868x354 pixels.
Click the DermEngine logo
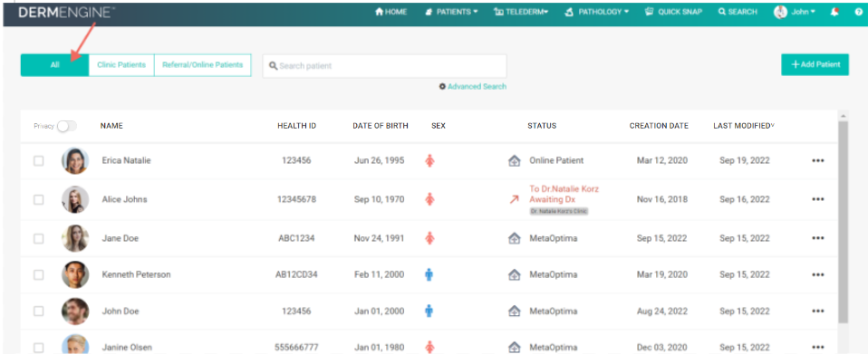coord(66,12)
